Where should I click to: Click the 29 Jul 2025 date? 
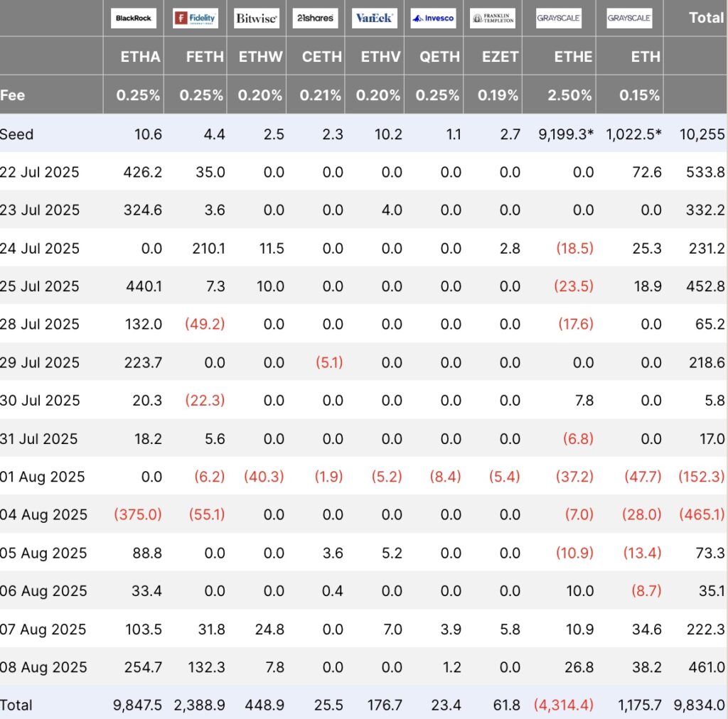(40, 362)
